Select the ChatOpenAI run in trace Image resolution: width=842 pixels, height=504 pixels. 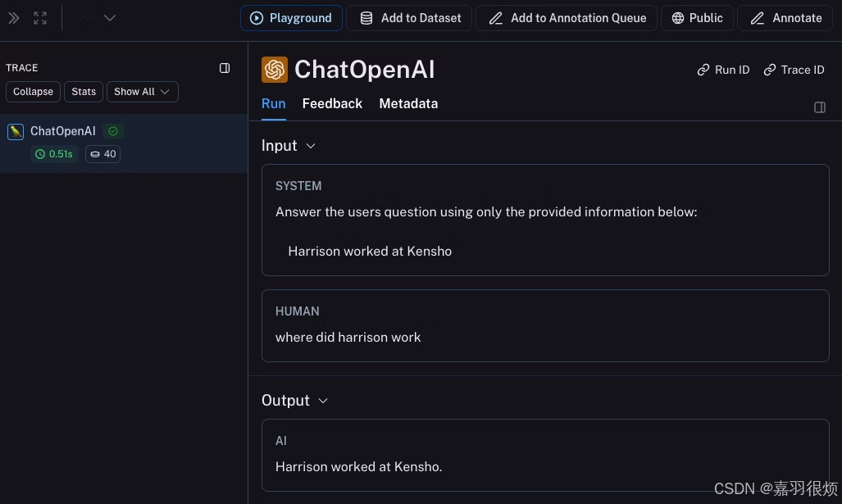(x=124, y=143)
